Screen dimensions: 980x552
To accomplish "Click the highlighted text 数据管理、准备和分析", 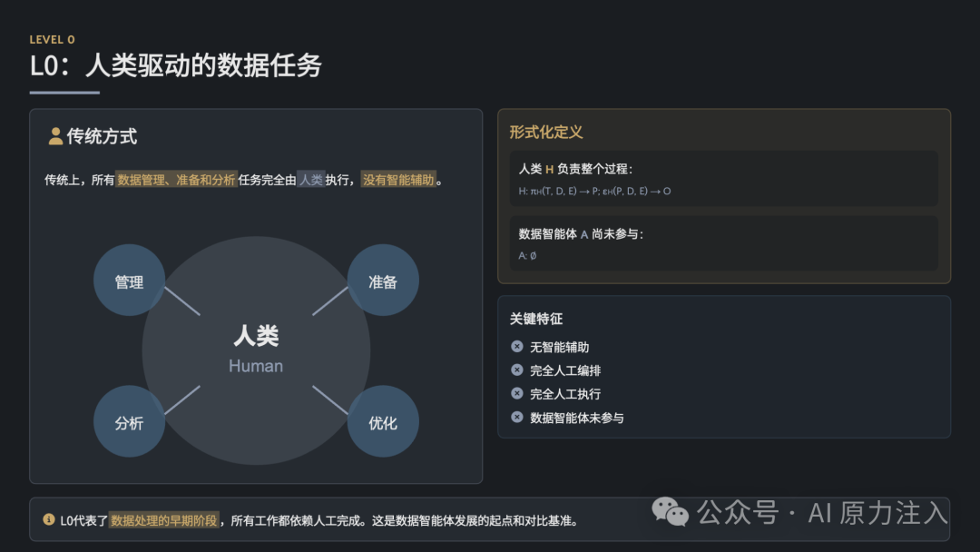I will click(x=176, y=180).
